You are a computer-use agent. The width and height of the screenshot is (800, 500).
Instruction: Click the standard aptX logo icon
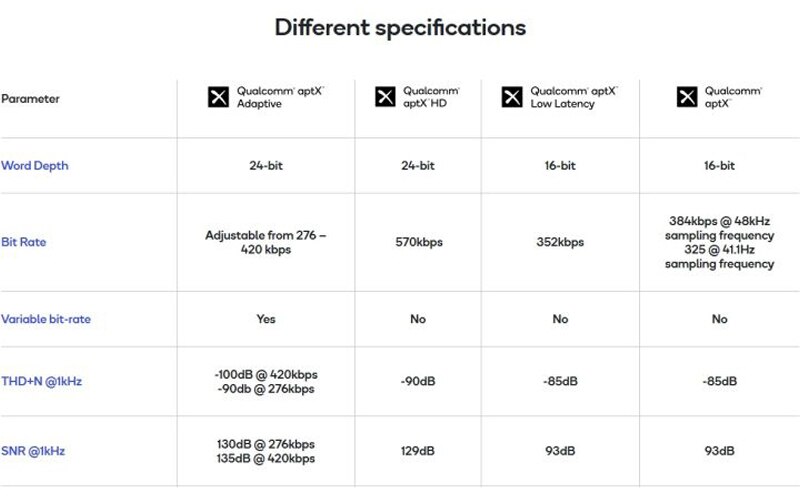click(x=688, y=97)
